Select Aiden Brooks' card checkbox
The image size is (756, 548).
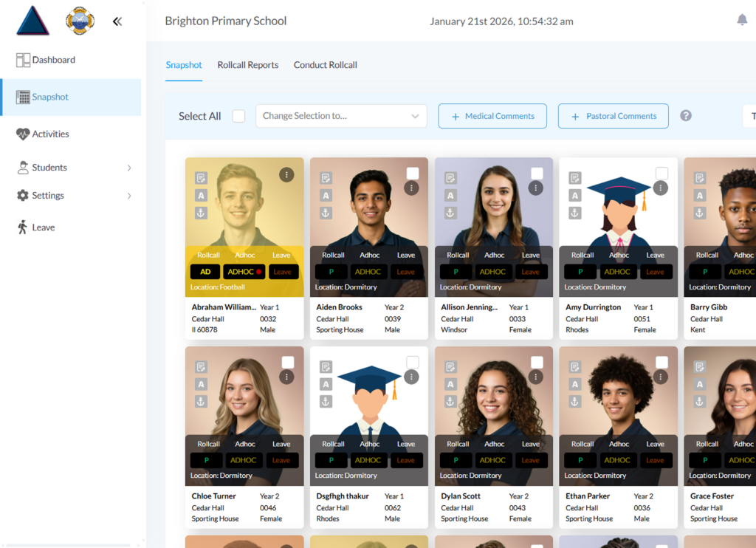(413, 173)
